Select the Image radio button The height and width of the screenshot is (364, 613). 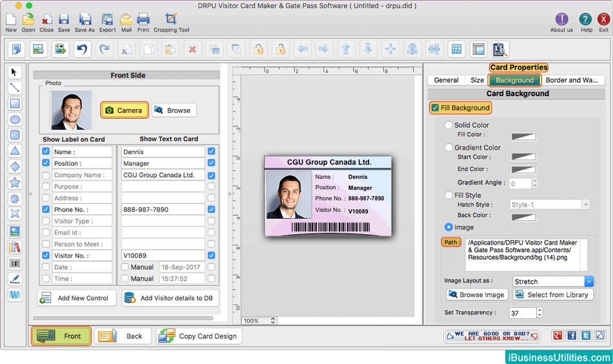(448, 227)
